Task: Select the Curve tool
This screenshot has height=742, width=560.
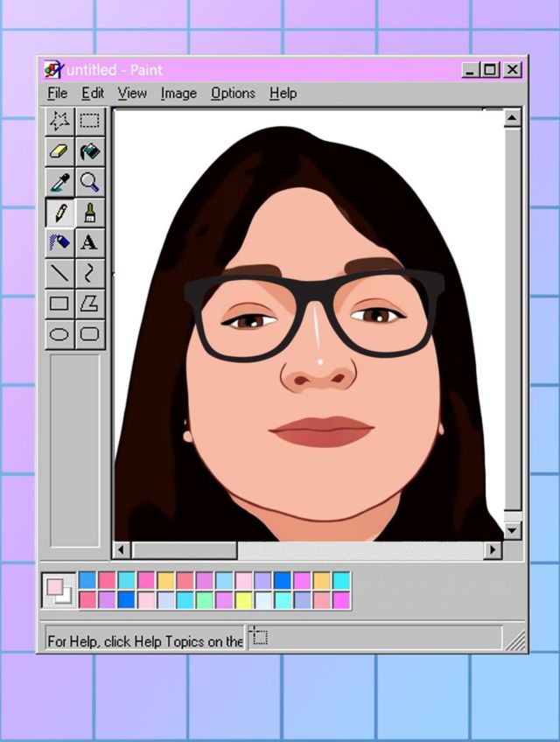Action: point(89,273)
